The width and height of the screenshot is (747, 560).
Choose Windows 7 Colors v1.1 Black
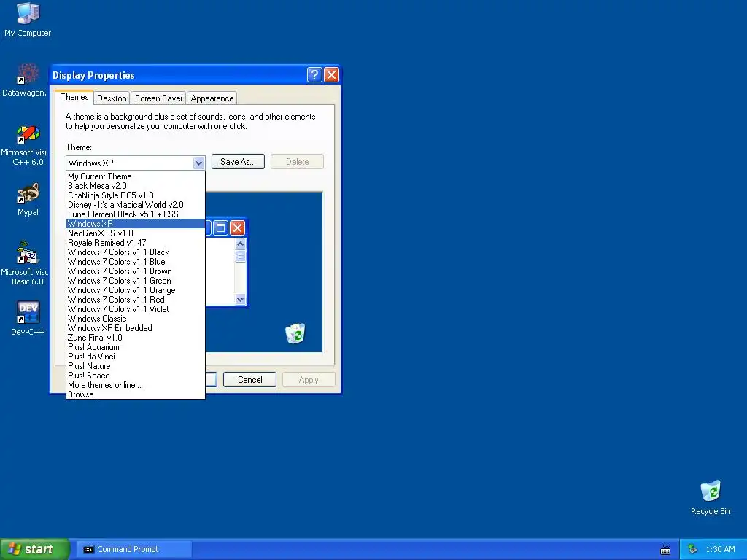point(135,252)
